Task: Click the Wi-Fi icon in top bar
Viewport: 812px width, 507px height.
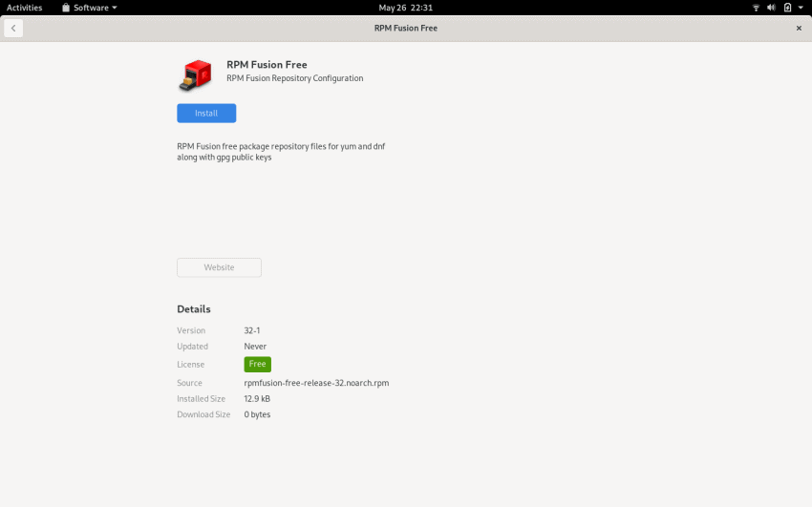Action: 757,8
